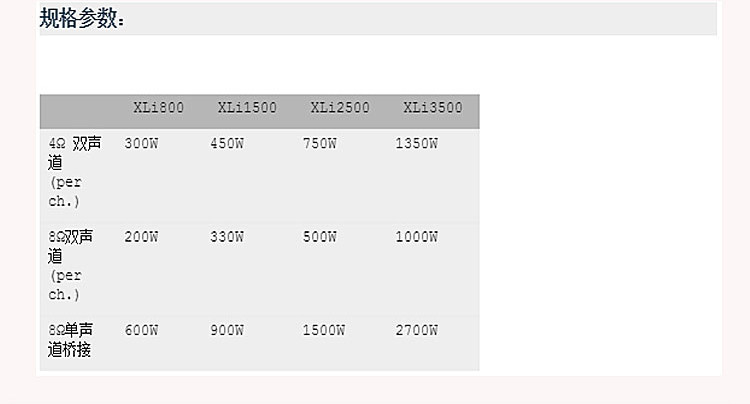Image resolution: width=750 pixels, height=404 pixels.
Task: Click the 600W cell
Action: [x=141, y=330]
